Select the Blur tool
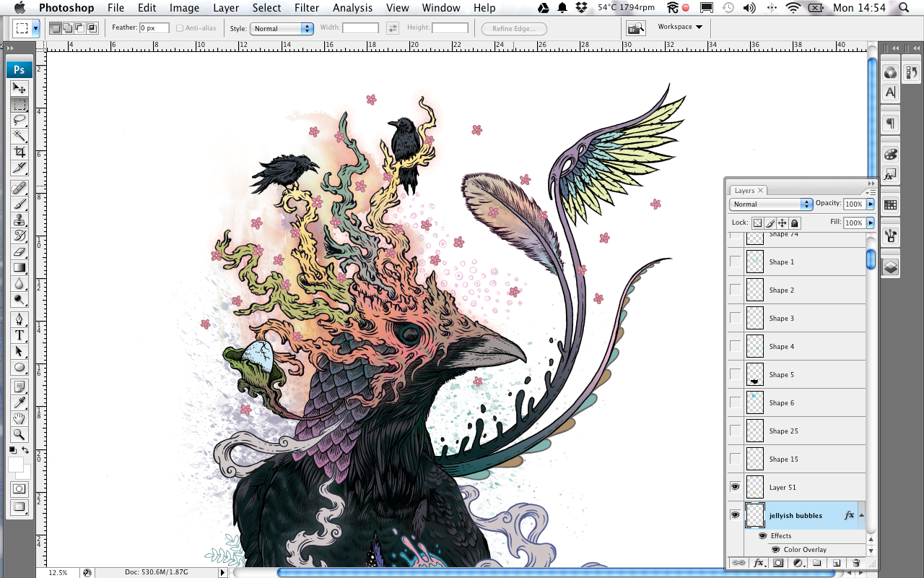The image size is (924, 578). tap(19, 283)
